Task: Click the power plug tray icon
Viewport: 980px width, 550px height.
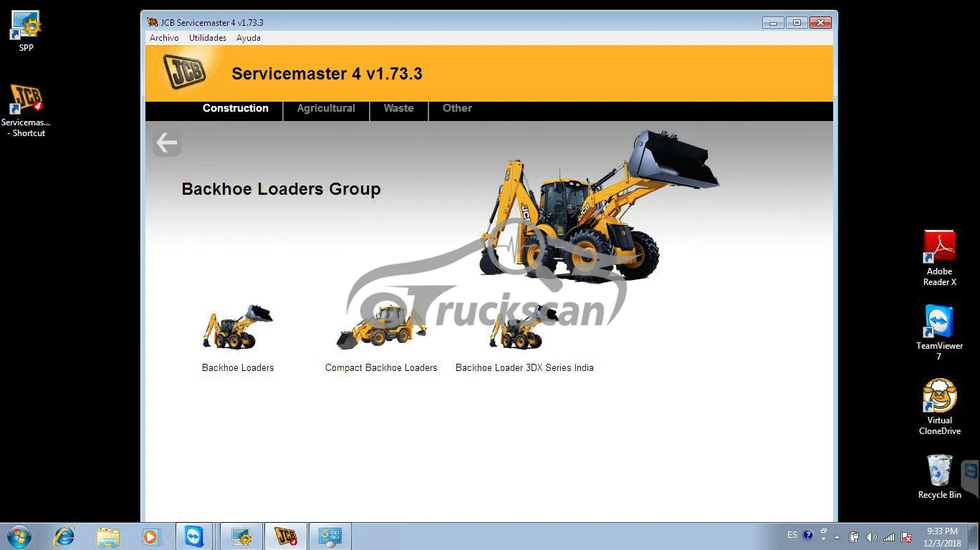Action: tap(854, 536)
